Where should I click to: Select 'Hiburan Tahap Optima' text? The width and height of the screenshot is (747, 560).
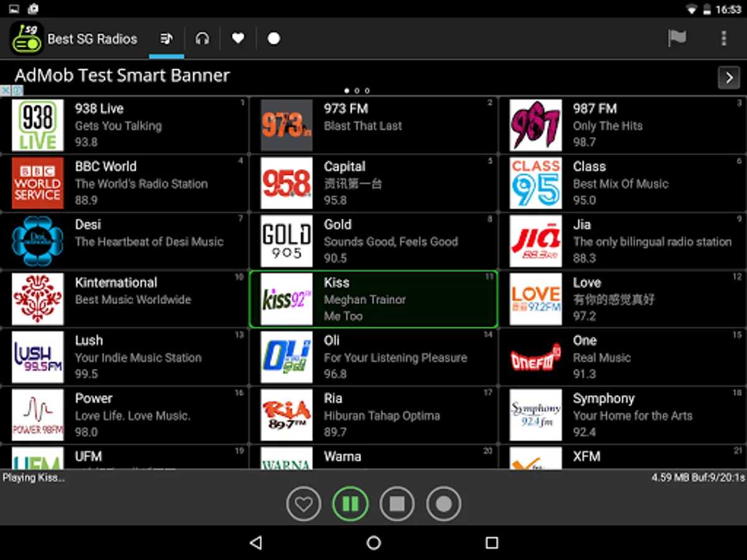[382, 415]
